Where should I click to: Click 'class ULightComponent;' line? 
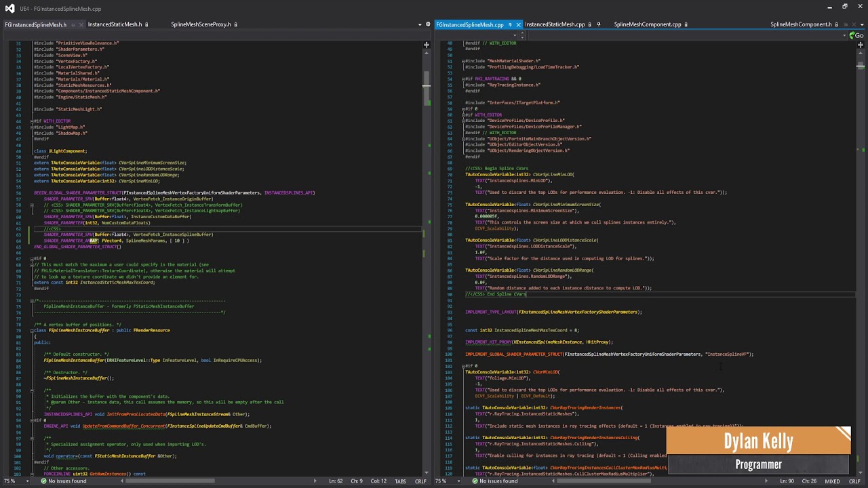click(x=60, y=151)
